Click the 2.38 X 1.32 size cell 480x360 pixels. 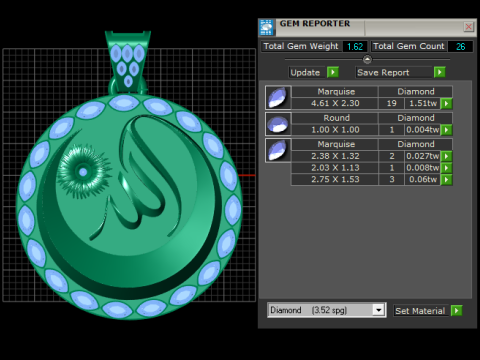pos(335,156)
